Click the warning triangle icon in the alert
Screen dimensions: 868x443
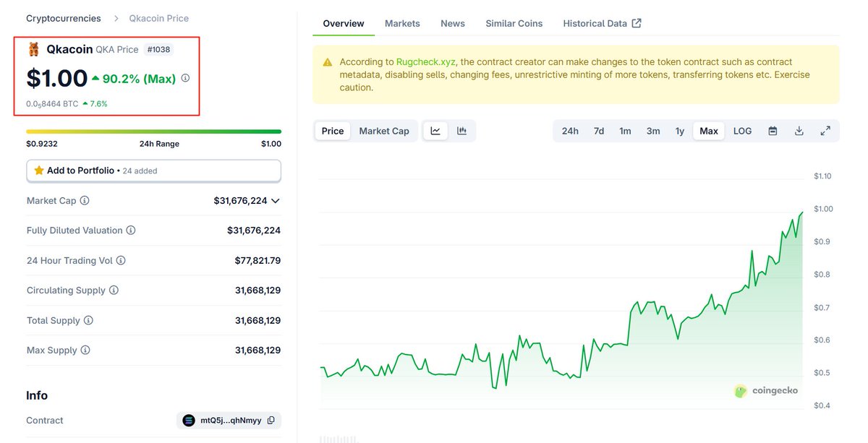pos(328,62)
